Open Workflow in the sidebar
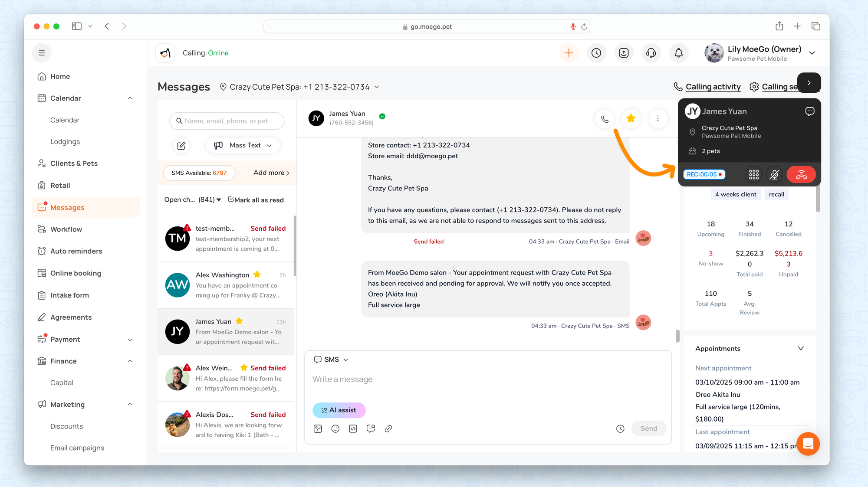This screenshot has width=868, height=487. [x=66, y=229]
